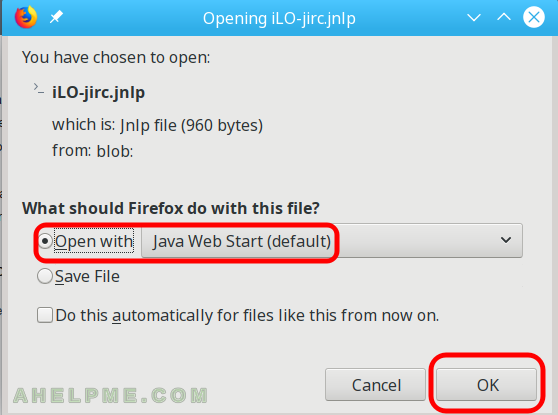This screenshot has width=558, height=415.
Task: Close the Opening iLO-jirc.jnlp dialog
Action: click(x=533, y=17)
